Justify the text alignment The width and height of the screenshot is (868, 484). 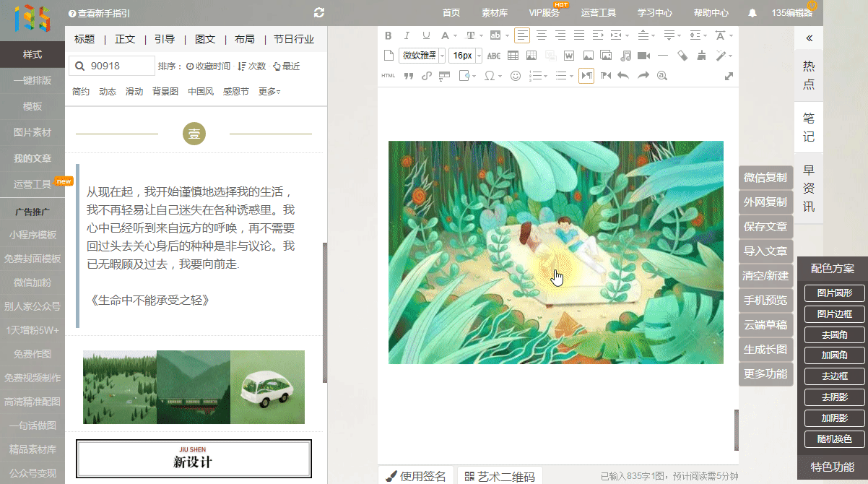coord(579,35)
